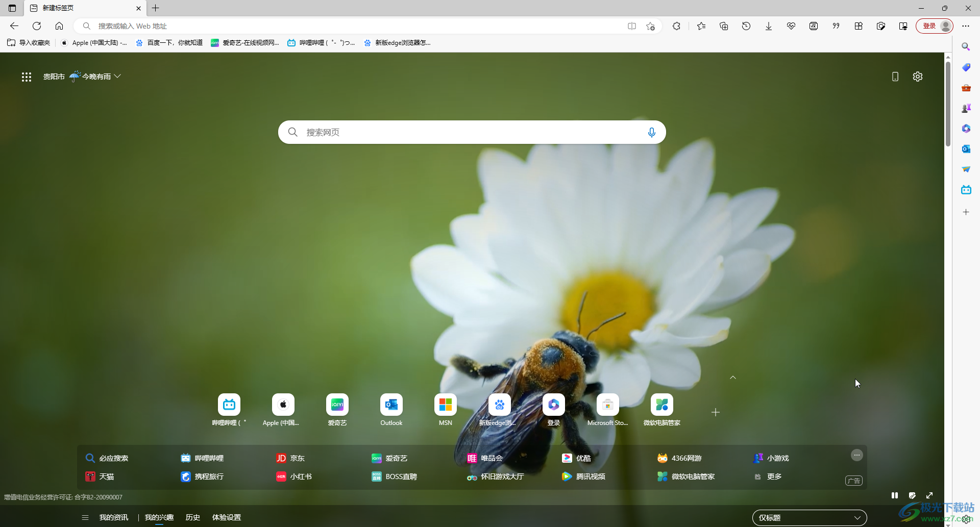
Task: Select the 新建标签页 browser tab
Action: tap(85, 8)
